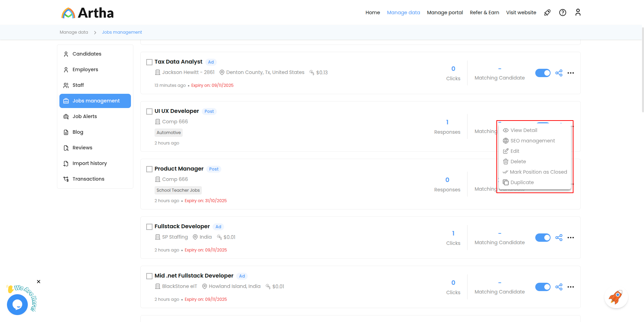Viewport: 644px width, 322px height.
Task: Open the help question mark icon
Action: point(562,13)
